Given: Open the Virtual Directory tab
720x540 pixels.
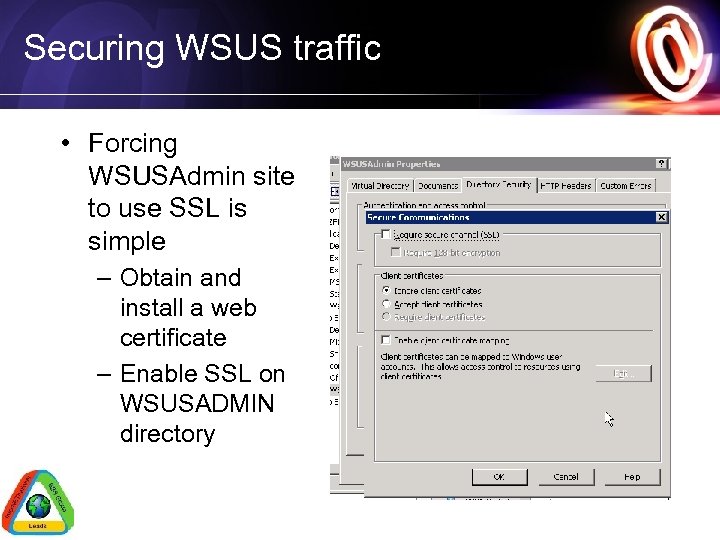Looking at the screenshot, I should (x=380, y=186).
